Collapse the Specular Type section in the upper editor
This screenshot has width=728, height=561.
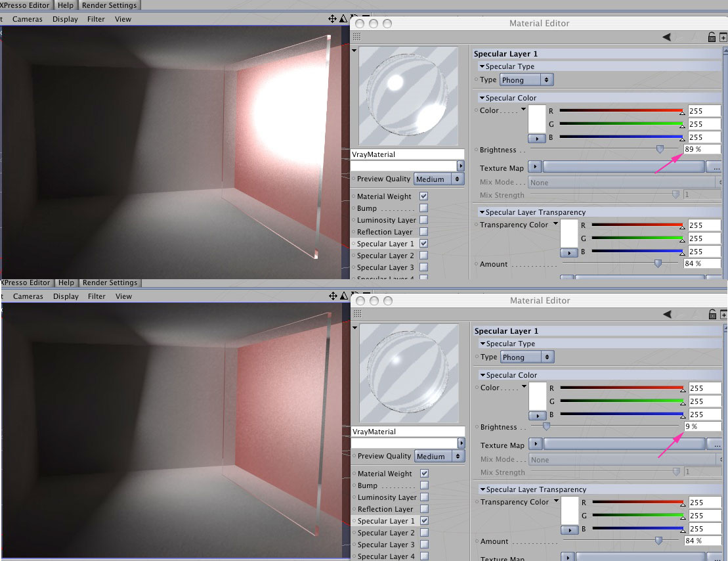[x=482, y=66]
